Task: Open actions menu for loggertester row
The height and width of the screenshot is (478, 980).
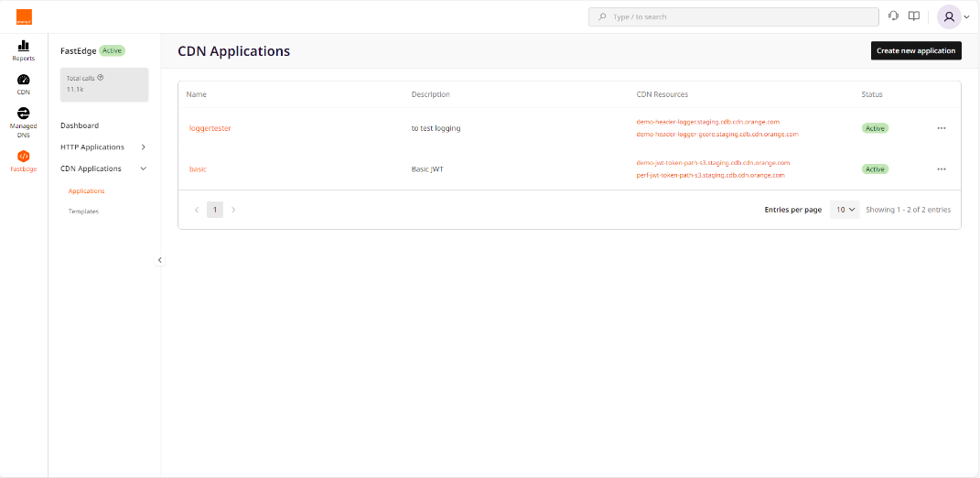Action: [942, 128]
